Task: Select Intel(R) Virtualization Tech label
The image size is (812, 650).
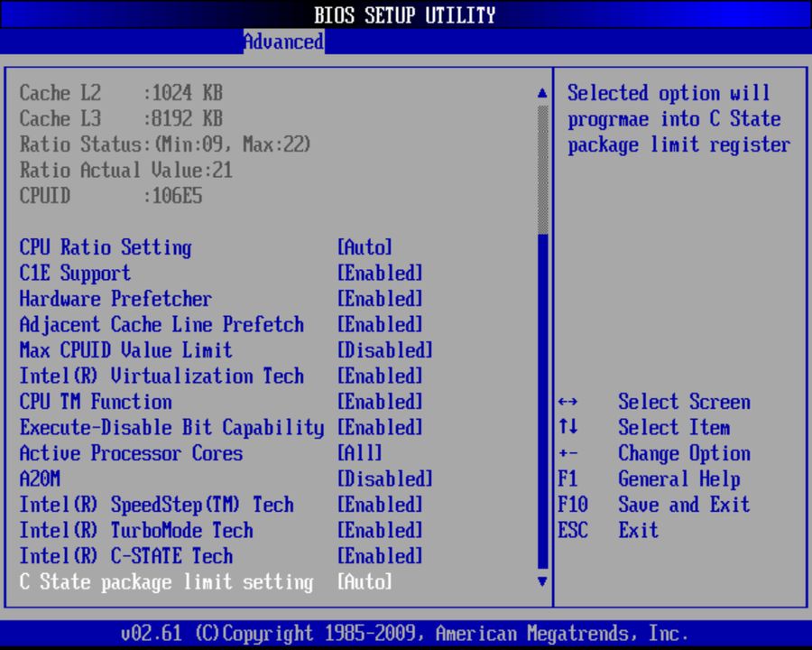Action: coord(161,376)
